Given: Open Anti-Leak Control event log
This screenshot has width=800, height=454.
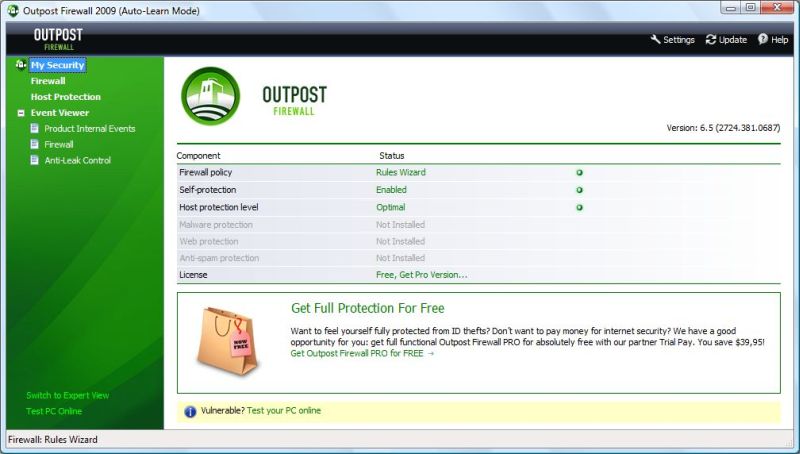Looking at the screenshot, I should (x=78, y=160).
